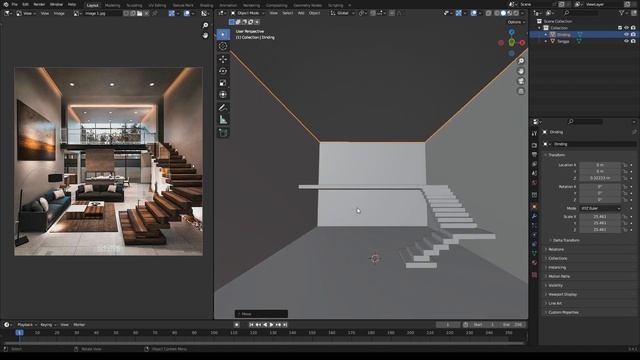Click the blue Z axis gizmo handle
This screenshot has height=360, width=640.
[x=511, y=32]
